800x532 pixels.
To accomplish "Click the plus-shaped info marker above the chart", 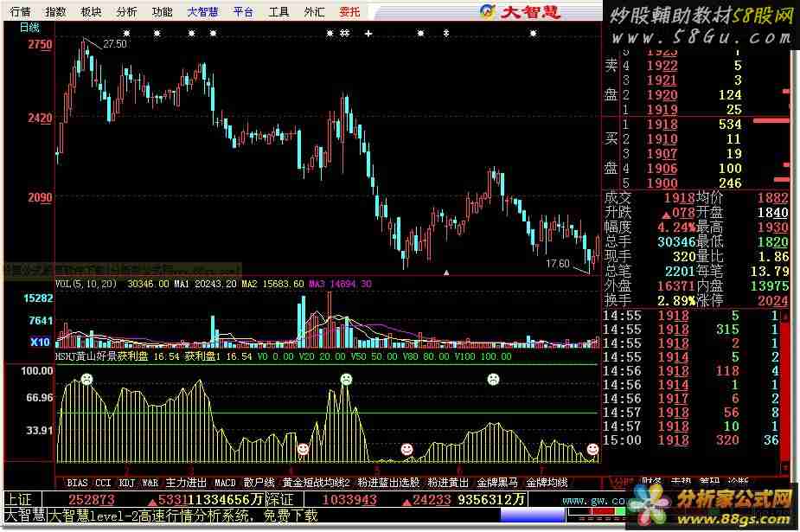I will (368, 34).
